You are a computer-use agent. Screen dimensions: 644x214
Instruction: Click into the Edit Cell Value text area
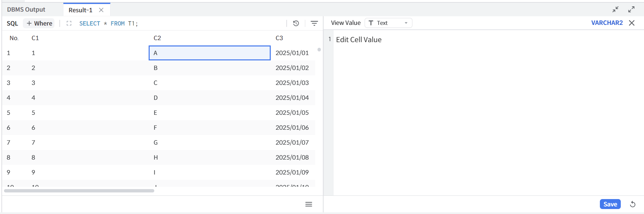pyautogui.click(x=465, y=100)
